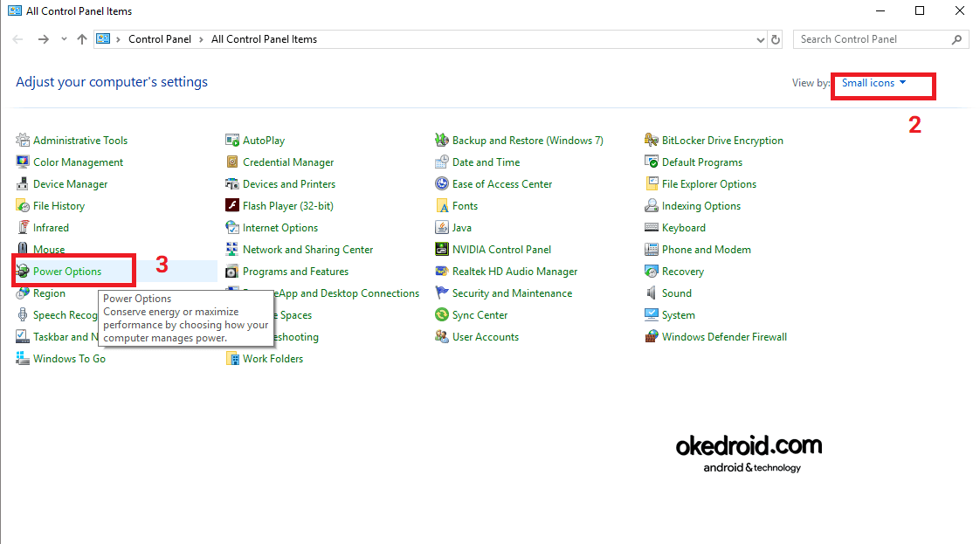Click the Network and Sharing Center icon
The image size is (980, 544).
tap(232, 249)
